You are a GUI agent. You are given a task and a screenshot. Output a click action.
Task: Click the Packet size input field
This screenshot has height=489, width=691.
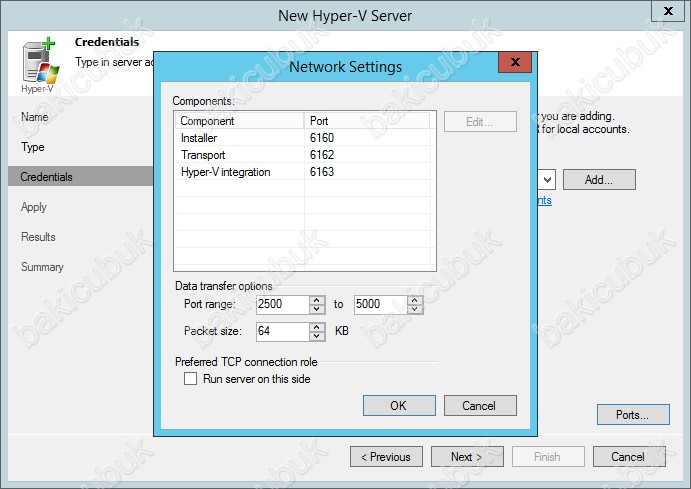click(283, 332)
